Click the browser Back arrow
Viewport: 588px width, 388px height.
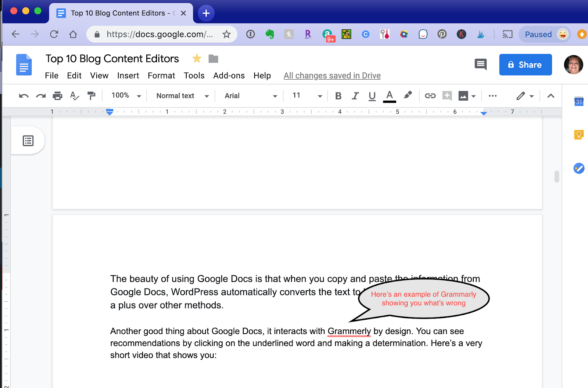pos(15,34)
